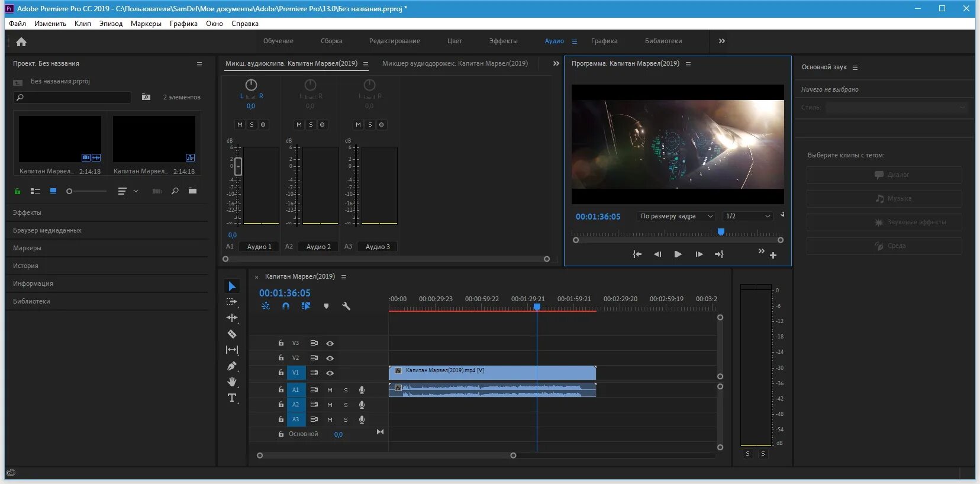Toggle sync lock for track A1
Viewport: 980px width, 484px height.
click(314, 390)
